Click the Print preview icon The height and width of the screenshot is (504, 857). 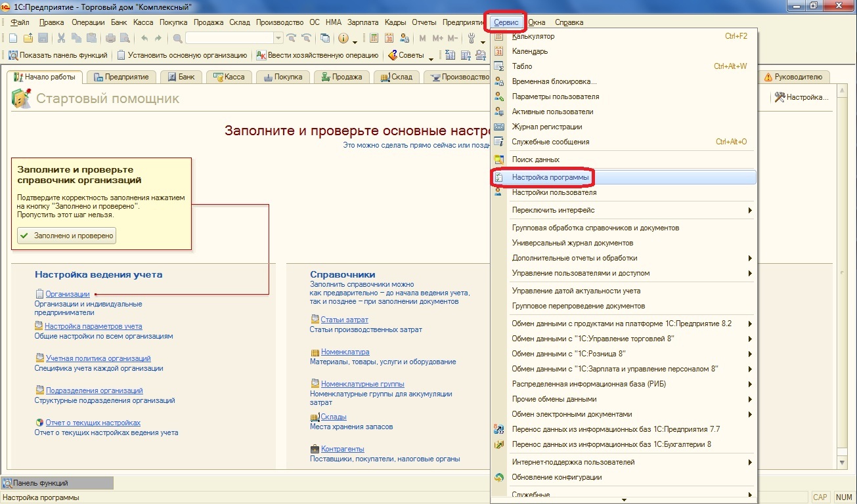click(125, 38)
